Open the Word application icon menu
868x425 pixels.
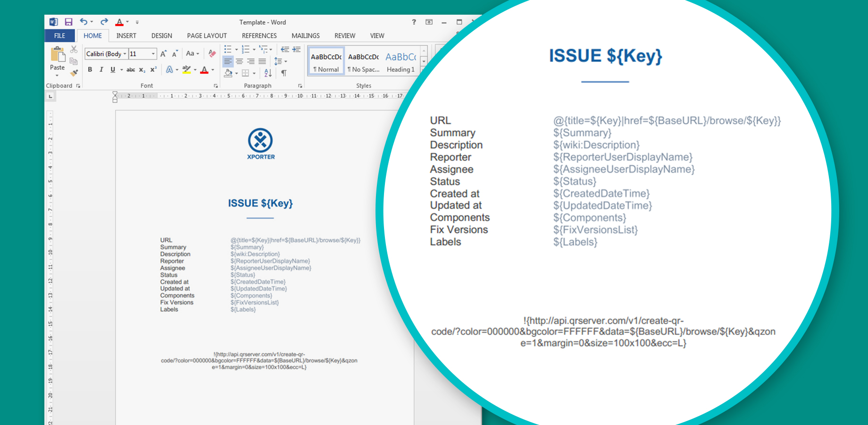(x=54, y=22)
